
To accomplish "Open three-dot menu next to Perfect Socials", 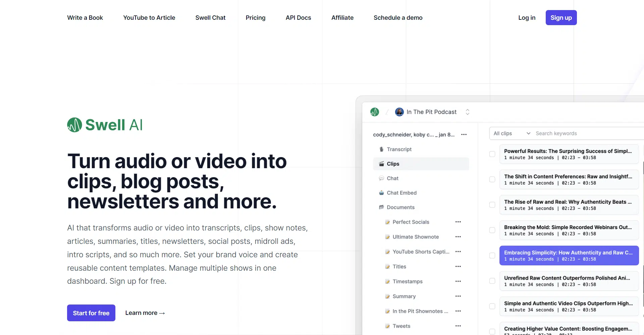I will (458, 222).
